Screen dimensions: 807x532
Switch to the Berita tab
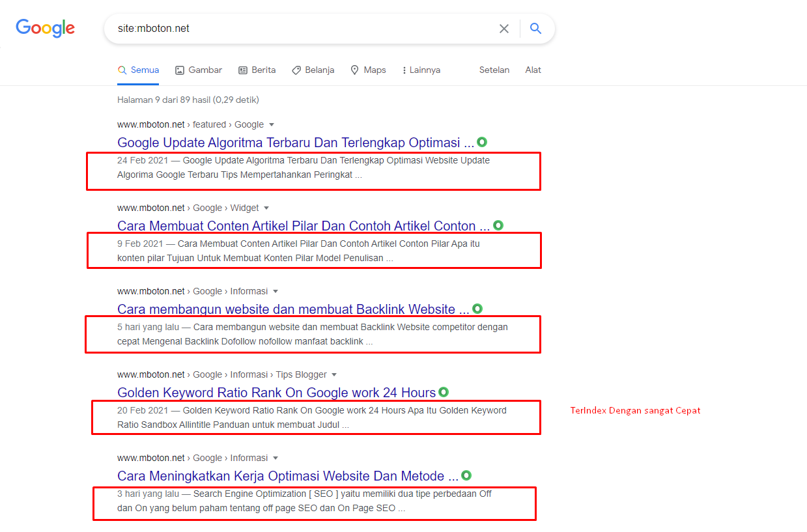(x=257, y=70)
